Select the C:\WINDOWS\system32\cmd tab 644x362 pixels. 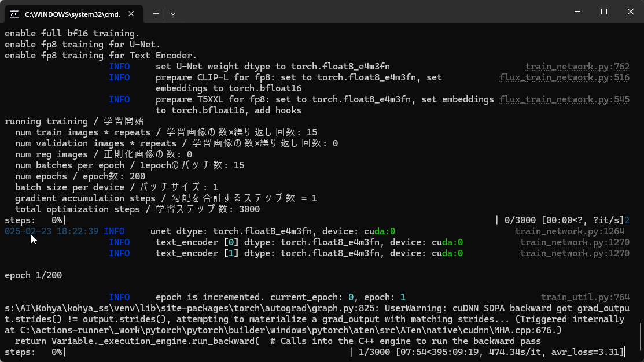pos(74,14)
